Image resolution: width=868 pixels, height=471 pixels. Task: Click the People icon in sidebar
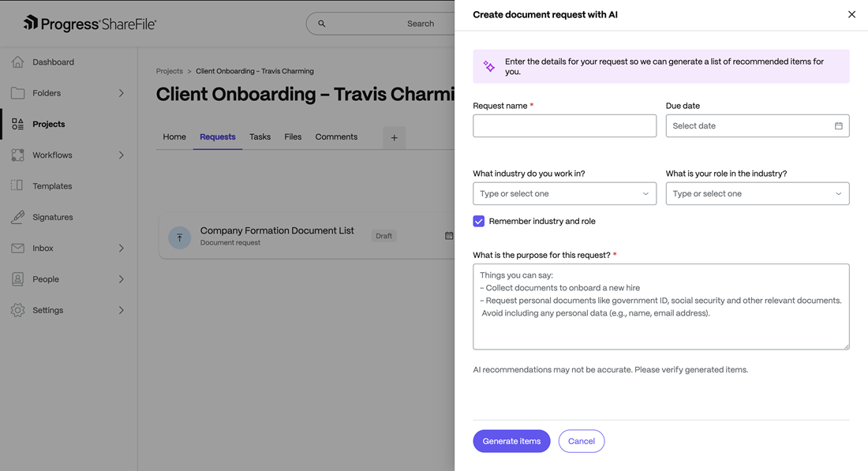(x=17, y=279)
